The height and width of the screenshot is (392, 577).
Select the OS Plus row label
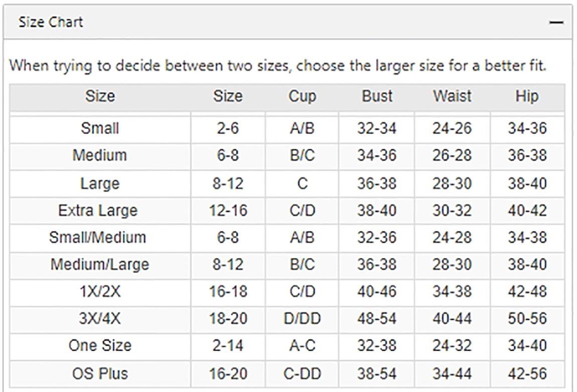point(100,373)
